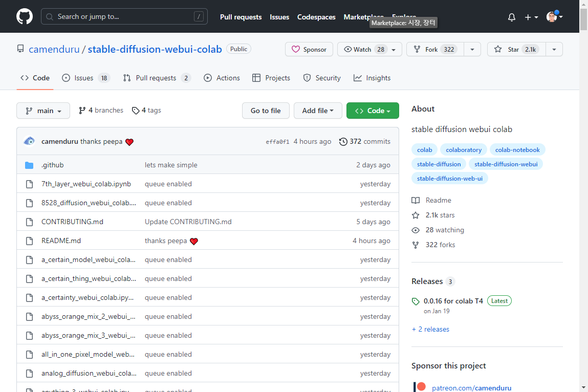Screen dimensions: 588x392
Task: Open the CONTRIBUTING.md file
Action: pyautogui.click(x=72, y=222)
